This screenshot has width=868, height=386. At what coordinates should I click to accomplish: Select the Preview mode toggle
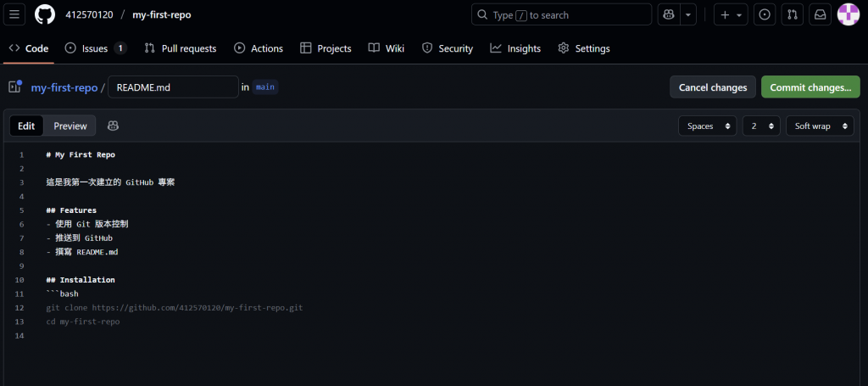[70, 126]
